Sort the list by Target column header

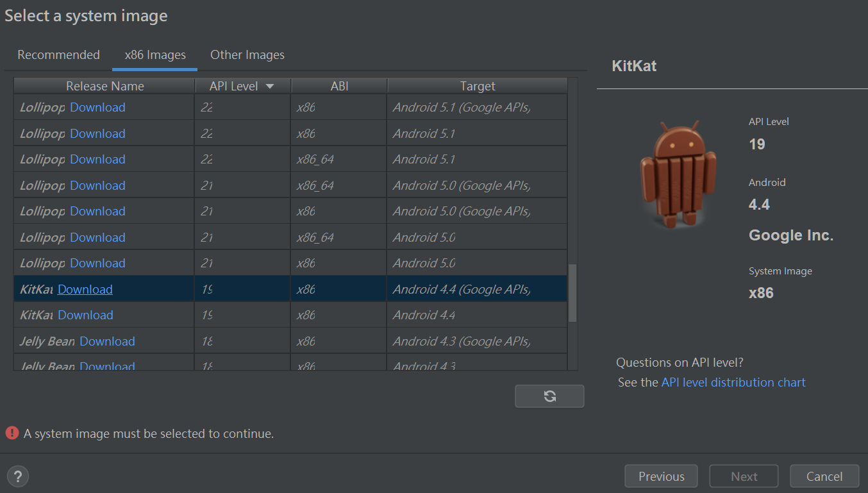(477, 86)
